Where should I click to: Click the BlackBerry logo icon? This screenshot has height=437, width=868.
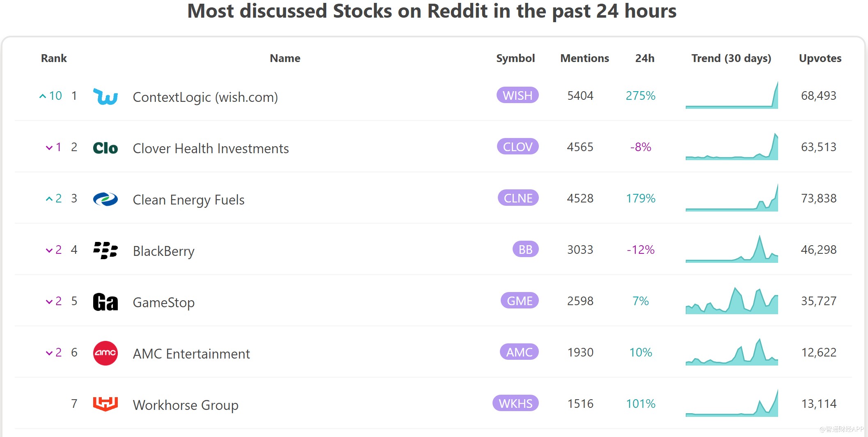105,250
